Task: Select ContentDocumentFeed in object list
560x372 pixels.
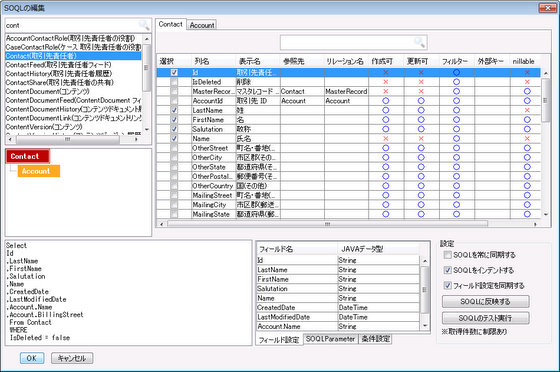Action: coord(73,100)
